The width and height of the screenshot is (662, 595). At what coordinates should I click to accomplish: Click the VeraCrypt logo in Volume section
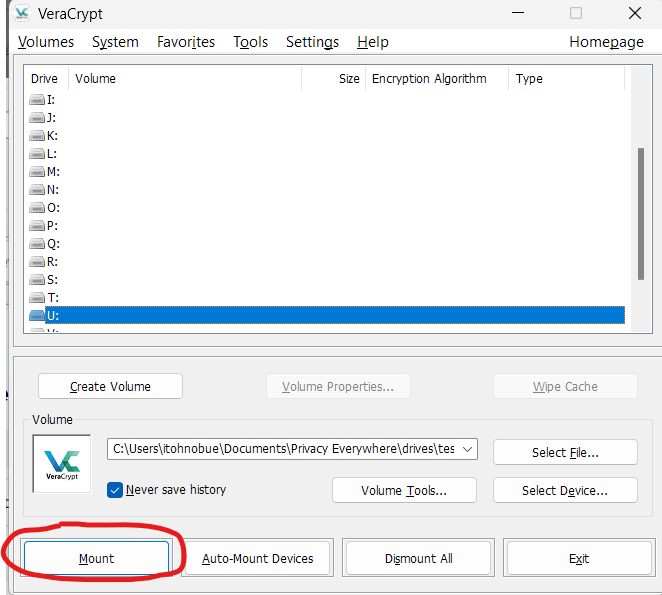(x=62, y=464)
